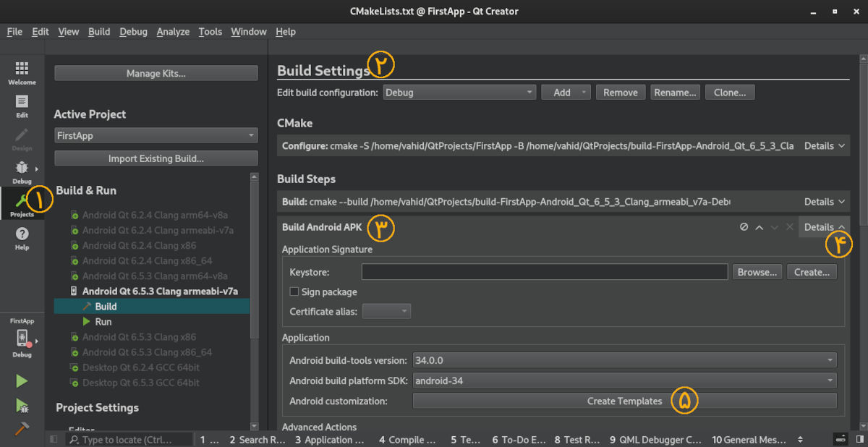Disable the Build Android APK step
The height and width of the screenshot is (447, 868).
coord(744,227)
